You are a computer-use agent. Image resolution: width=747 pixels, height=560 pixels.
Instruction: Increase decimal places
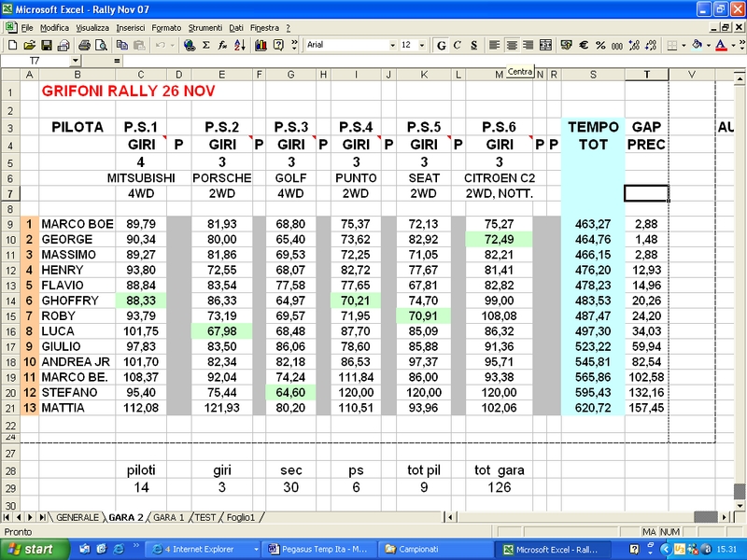click(x=634, y=45)
